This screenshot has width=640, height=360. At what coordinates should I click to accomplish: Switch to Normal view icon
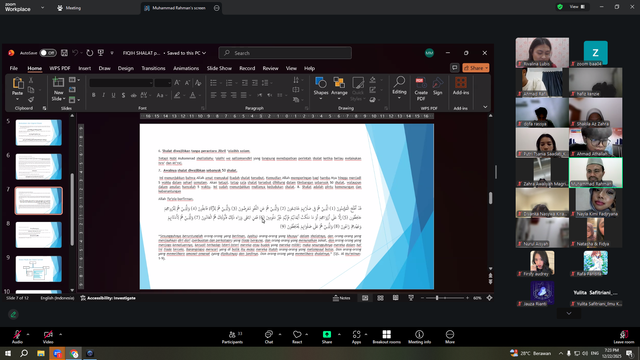(x=365, y=298)
